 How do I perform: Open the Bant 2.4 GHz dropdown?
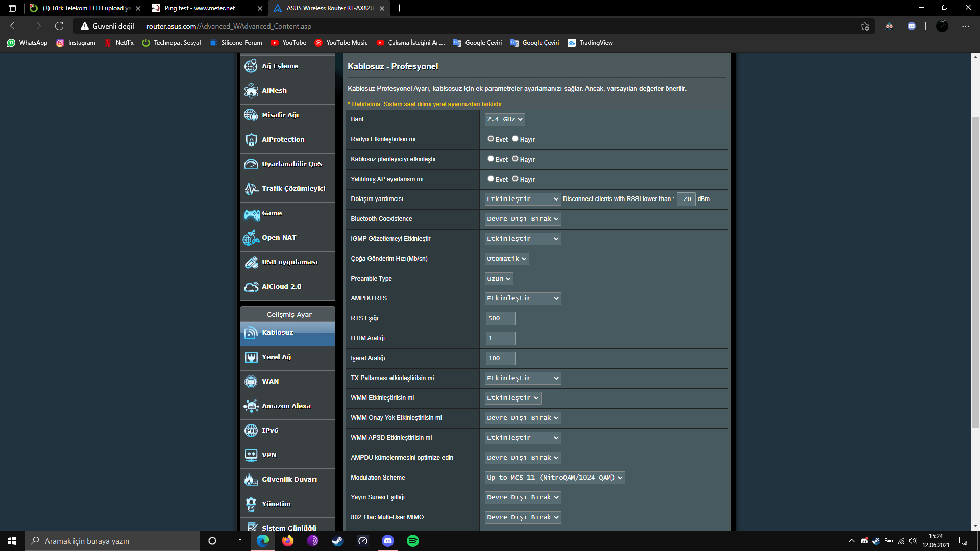click(504, 119)
